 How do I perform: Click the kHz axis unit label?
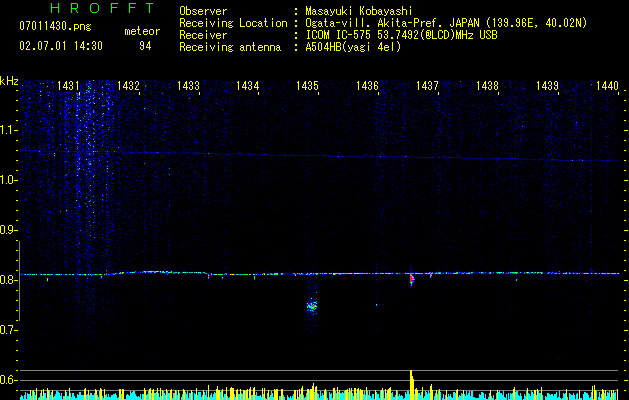[x=9, y=81]
